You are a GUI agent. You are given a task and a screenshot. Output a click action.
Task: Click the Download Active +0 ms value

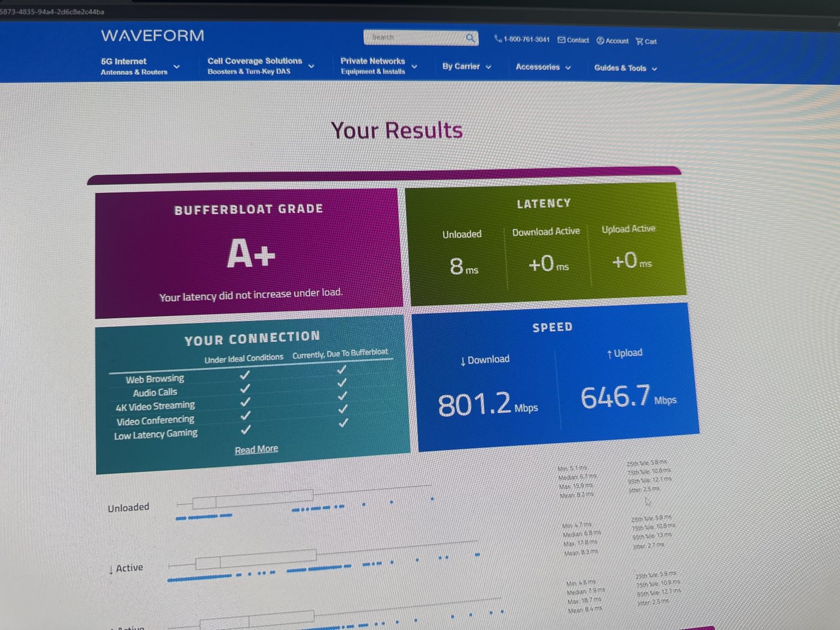[x=549, y=264]
